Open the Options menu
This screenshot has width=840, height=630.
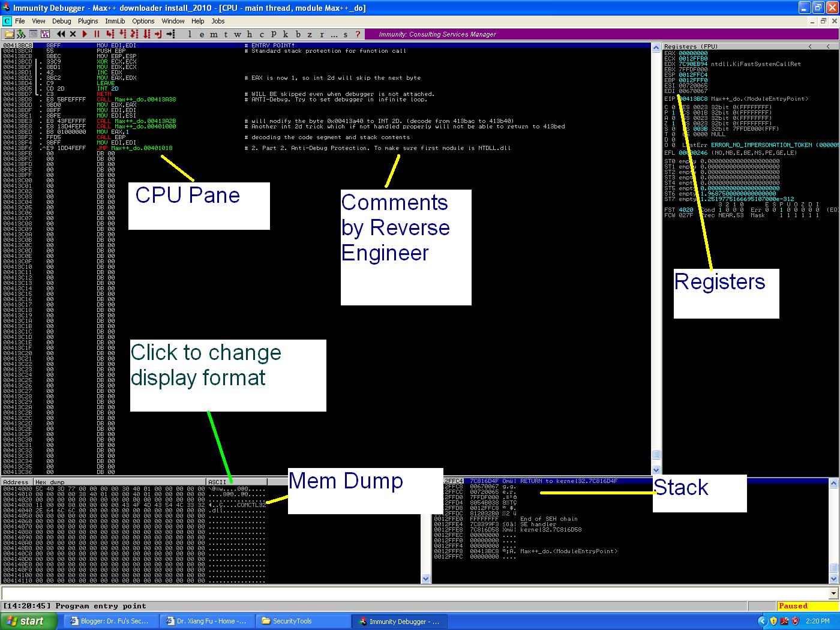(x=143, y=21)
